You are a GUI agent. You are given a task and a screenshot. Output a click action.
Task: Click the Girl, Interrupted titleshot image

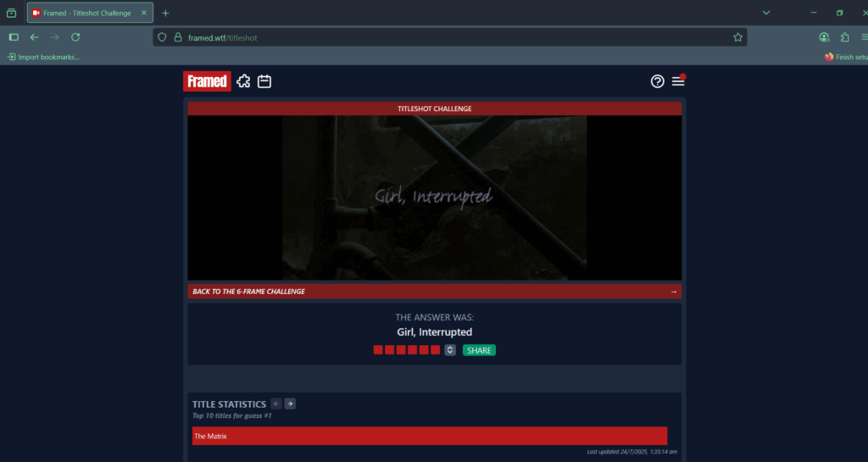(434, 198)
